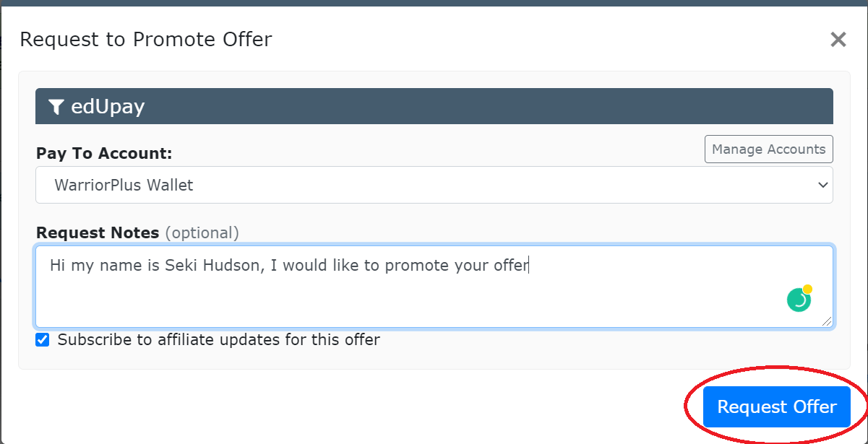Open the Pay To Account dropdown
The height and width of the screenshot is (444, 868).
coord(434,185)
